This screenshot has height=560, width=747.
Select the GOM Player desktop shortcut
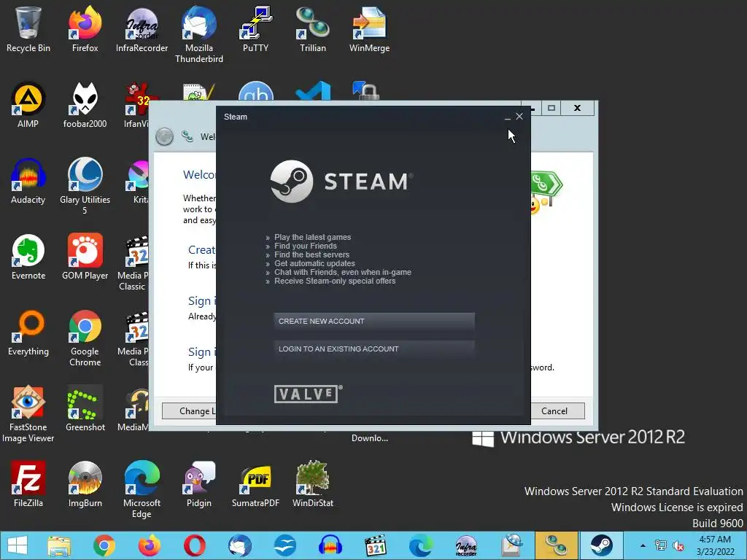(85, 257)
